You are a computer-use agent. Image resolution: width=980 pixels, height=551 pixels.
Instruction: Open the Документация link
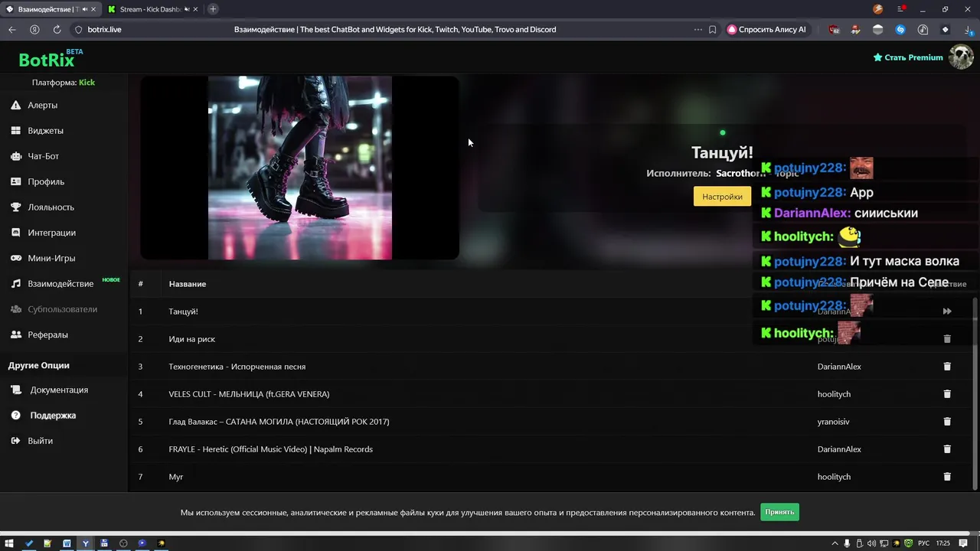point(59,390)
